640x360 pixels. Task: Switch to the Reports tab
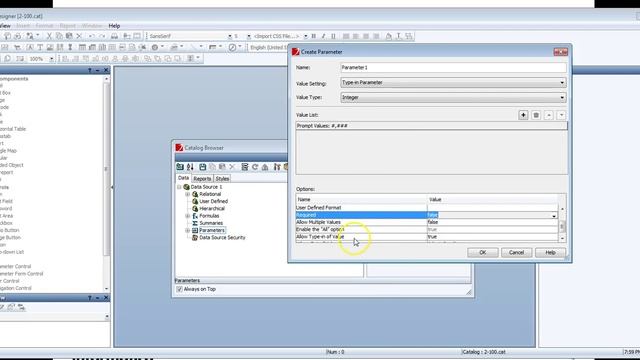202,179
